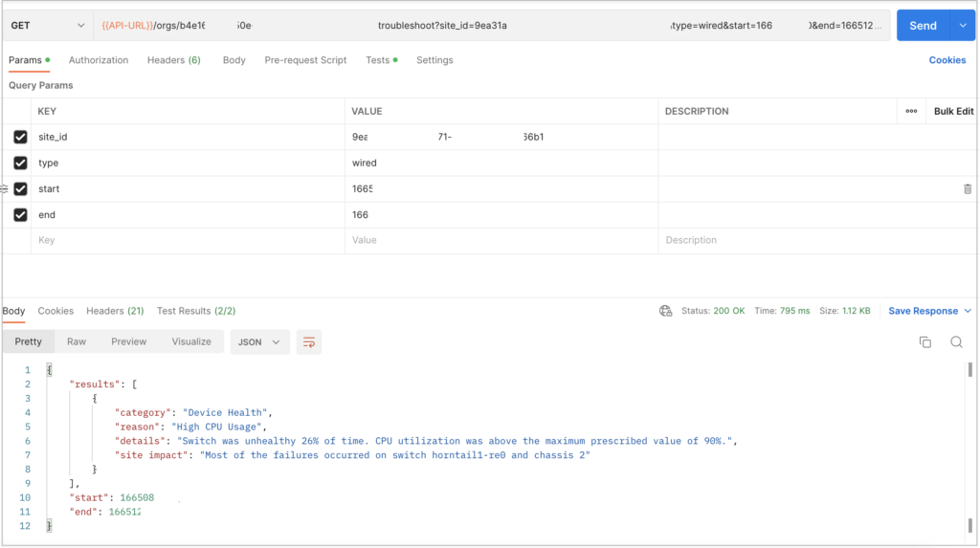Select the Visualize view
The height and width of the screenshot is (548, 980).
[191, 341]
